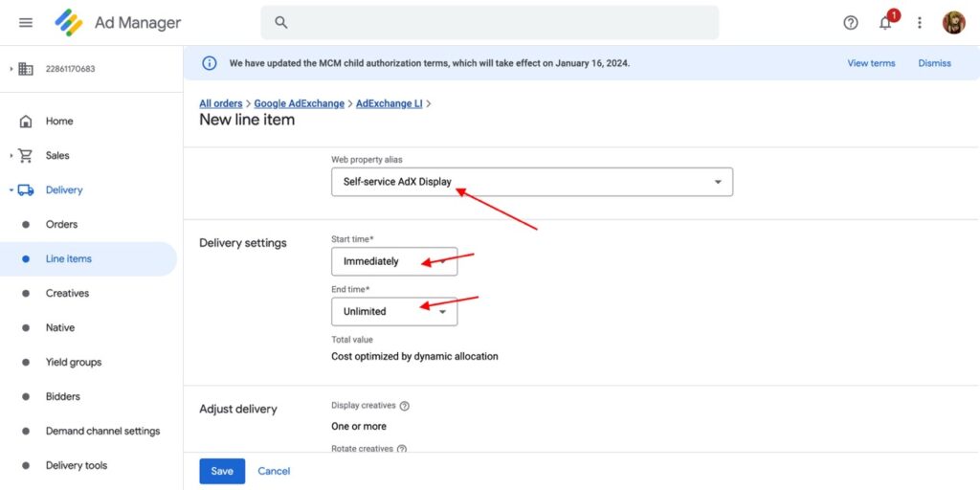The height and width of the screenshot is (490, 980).
Task: Open the Start time dropdown
Action: tap(393, 261)
